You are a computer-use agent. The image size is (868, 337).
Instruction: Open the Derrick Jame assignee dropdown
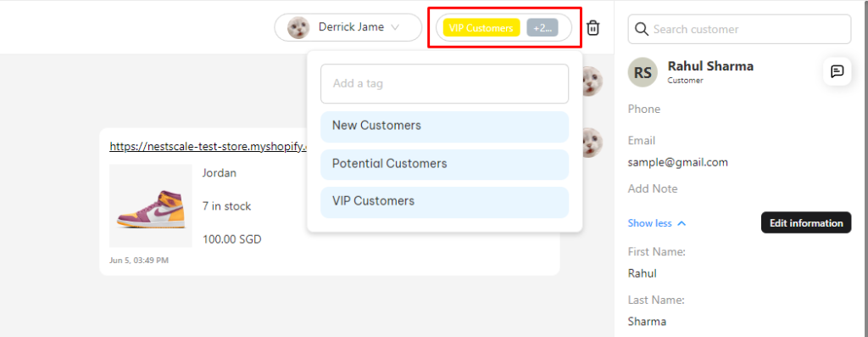point(348,27)
